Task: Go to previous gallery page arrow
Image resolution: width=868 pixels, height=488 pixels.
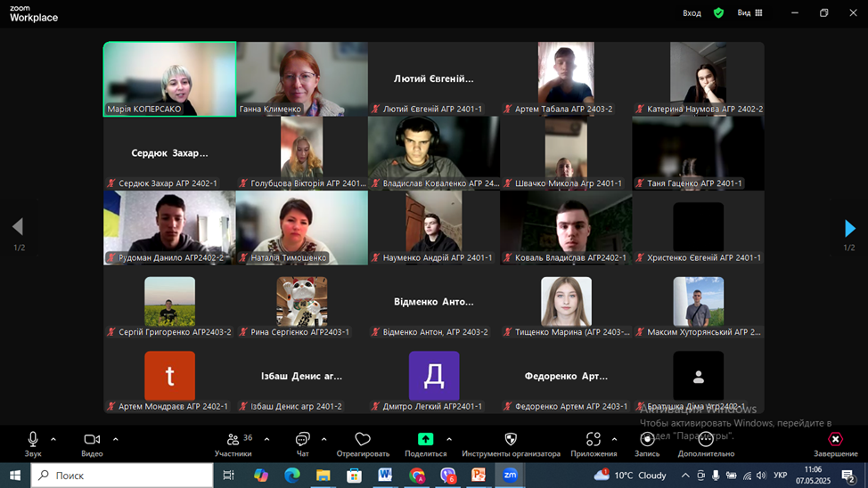Action: [18, 226]
